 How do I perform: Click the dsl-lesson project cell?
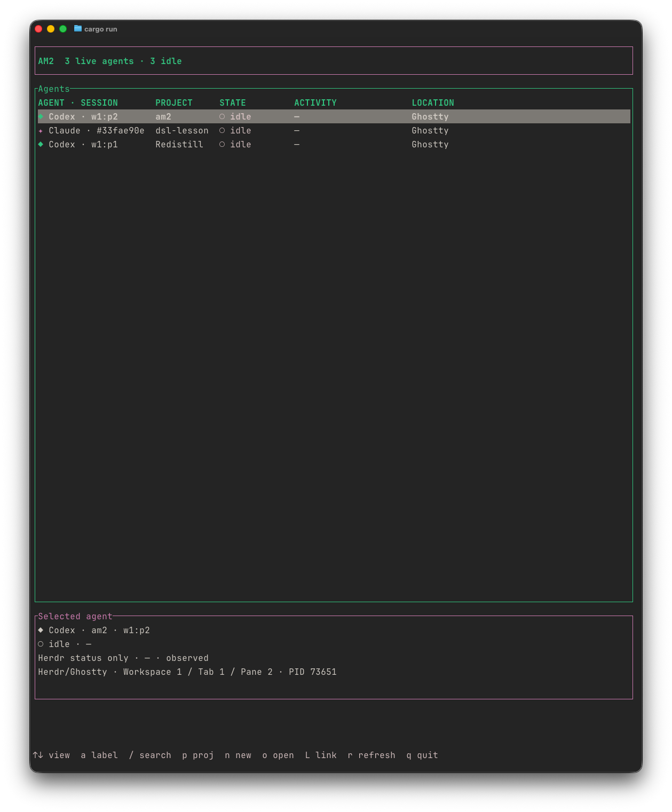click(182, 130)
